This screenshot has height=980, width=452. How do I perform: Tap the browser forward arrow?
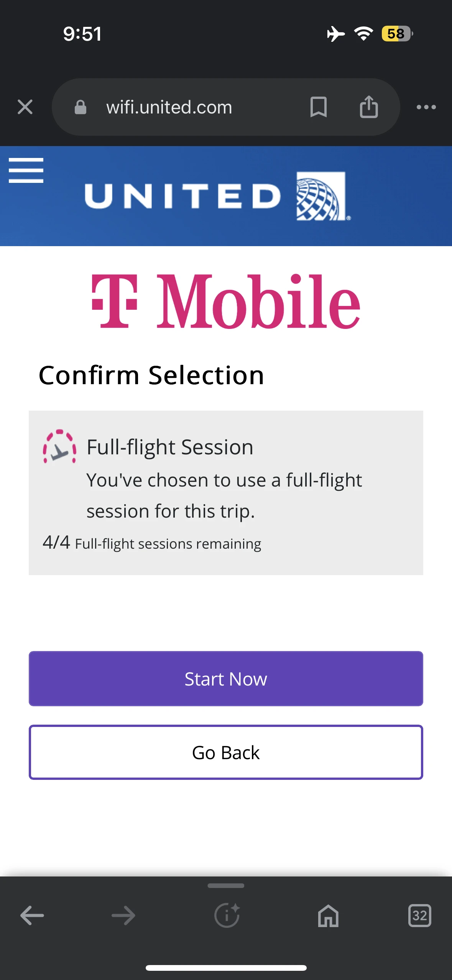(123, 916)
